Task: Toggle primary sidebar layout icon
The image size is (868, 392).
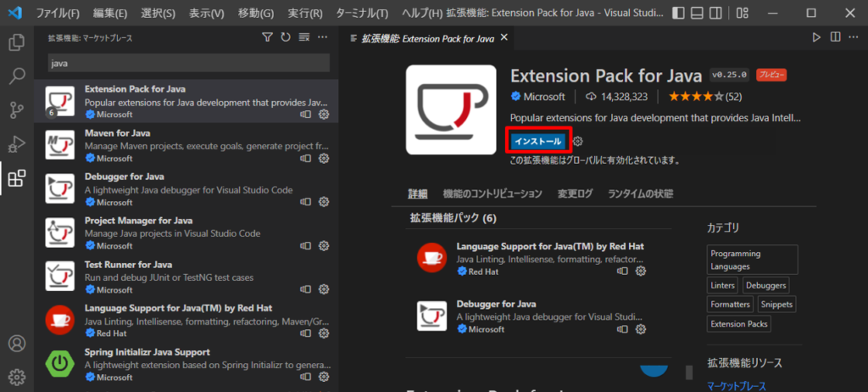Action: [x=679, y=13]
